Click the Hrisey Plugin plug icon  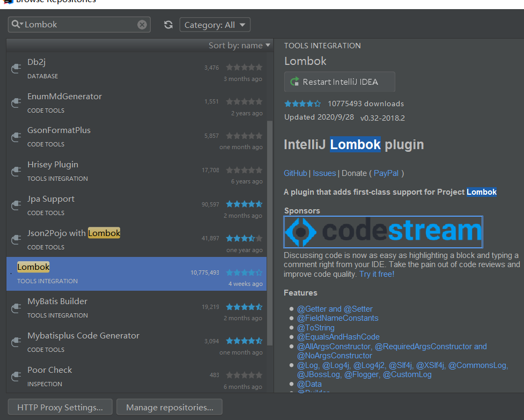(x=16, y=172)
